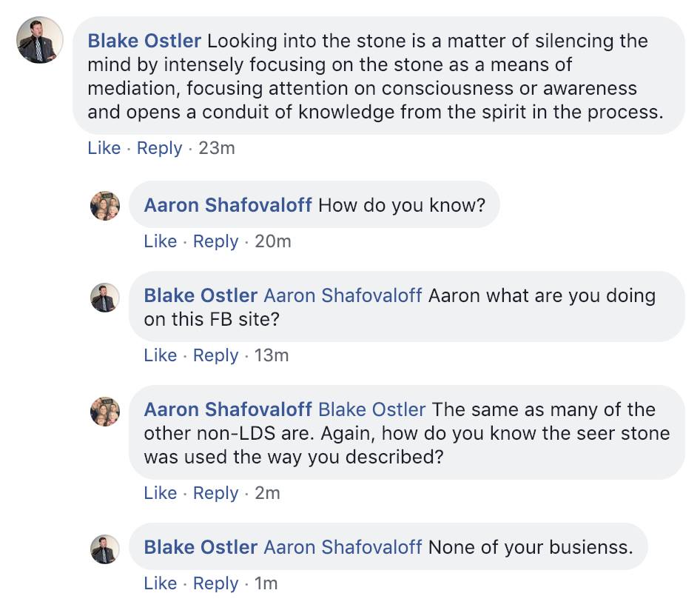Like Aaron's comment posted 2m ago
Image resolution: width=700 pixels, height=613 pixels.
tap(161, 493)
